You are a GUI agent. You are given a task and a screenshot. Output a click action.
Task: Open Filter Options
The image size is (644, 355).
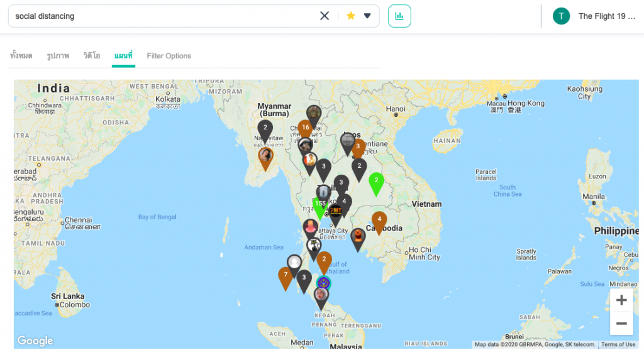[x=169, y=56]
